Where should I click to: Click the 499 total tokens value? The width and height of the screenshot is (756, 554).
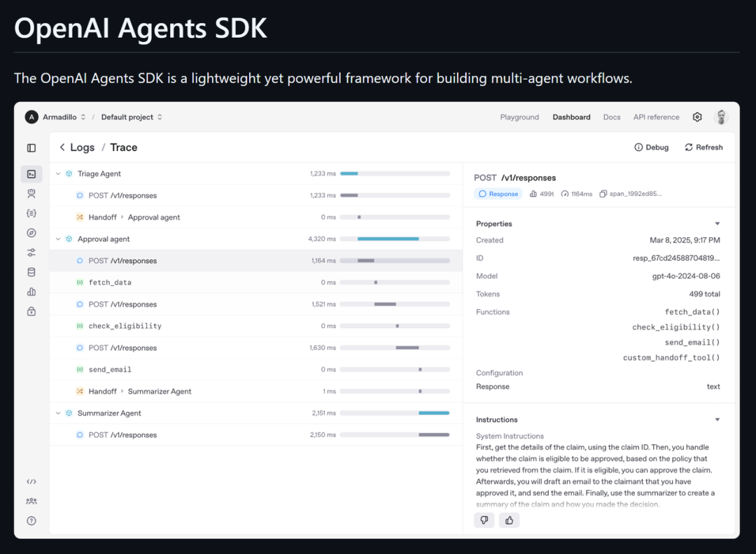tap(704, 294)
